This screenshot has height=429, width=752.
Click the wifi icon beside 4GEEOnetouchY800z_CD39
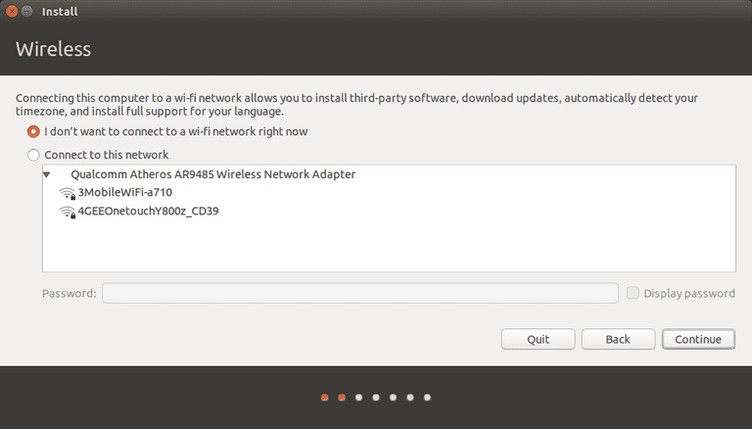tap(67, 212)
